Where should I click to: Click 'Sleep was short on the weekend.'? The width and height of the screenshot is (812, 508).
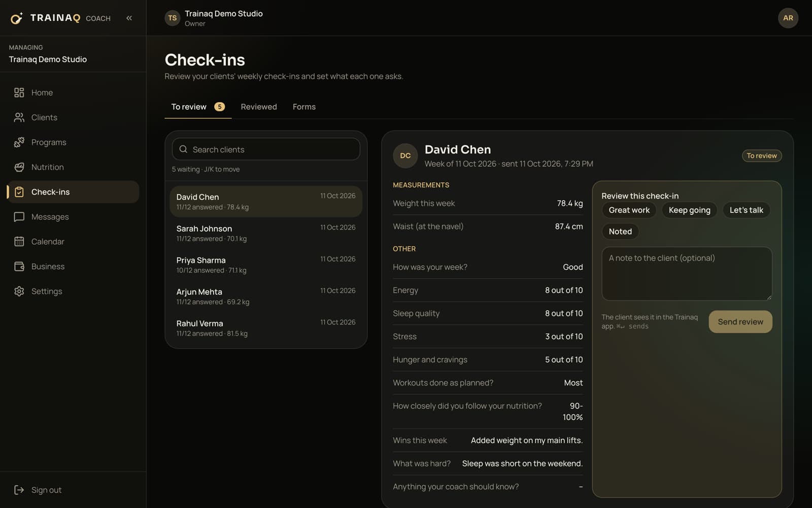522,464
